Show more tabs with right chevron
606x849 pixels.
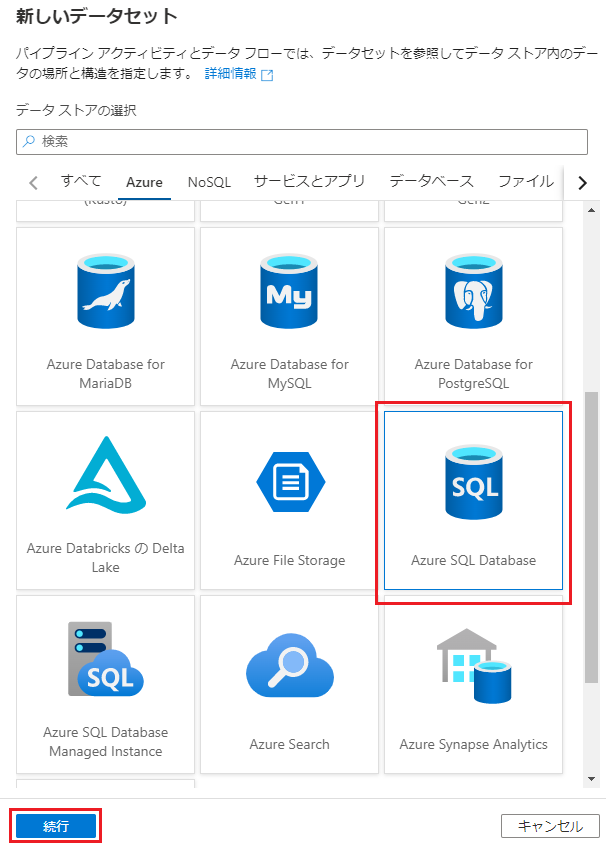pos(582,182)
